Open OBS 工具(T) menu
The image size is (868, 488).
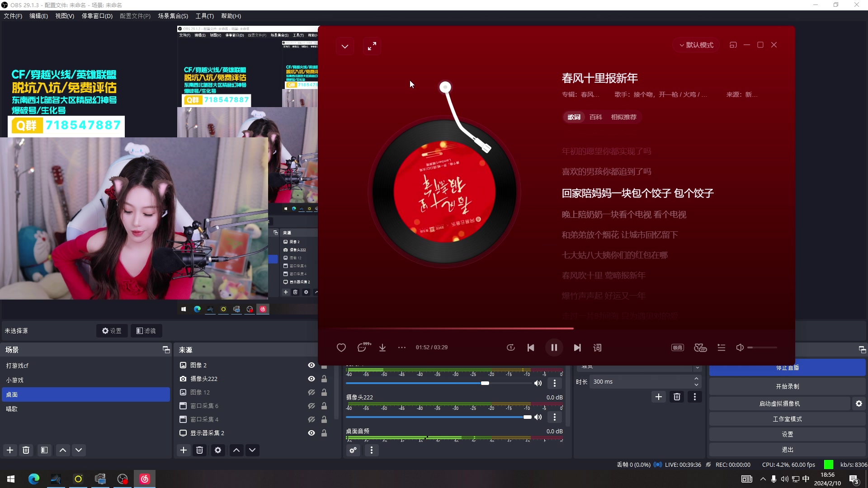point(205,16)
